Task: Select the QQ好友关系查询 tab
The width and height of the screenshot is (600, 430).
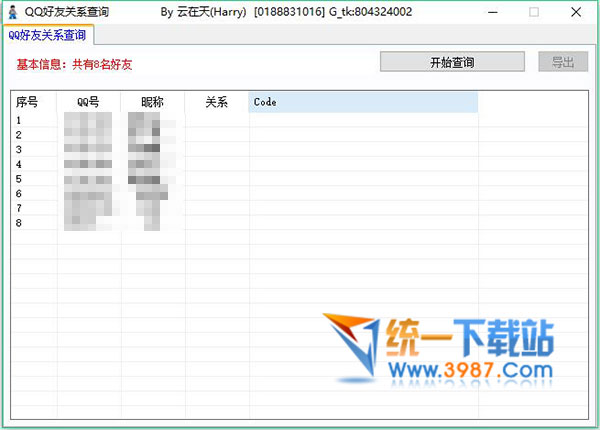Action: pyautogui.click(x=47, y=35)
